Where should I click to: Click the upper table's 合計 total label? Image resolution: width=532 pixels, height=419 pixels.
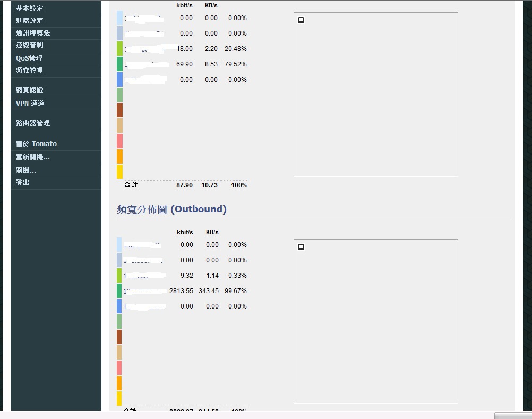tap(131, 185)
